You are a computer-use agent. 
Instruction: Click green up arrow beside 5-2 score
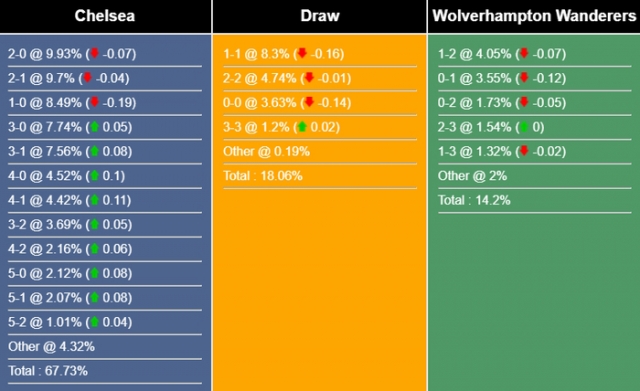pyautogui.click(x=95, y=321)
